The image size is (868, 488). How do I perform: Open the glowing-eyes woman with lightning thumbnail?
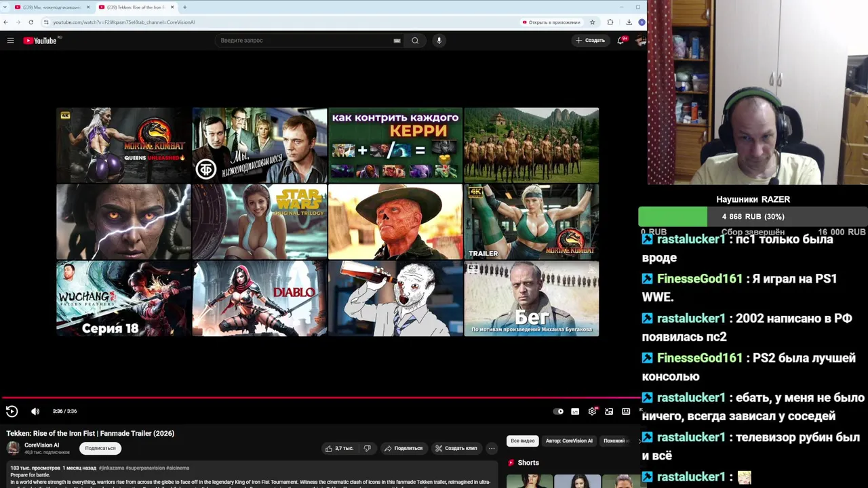(123, 222)
